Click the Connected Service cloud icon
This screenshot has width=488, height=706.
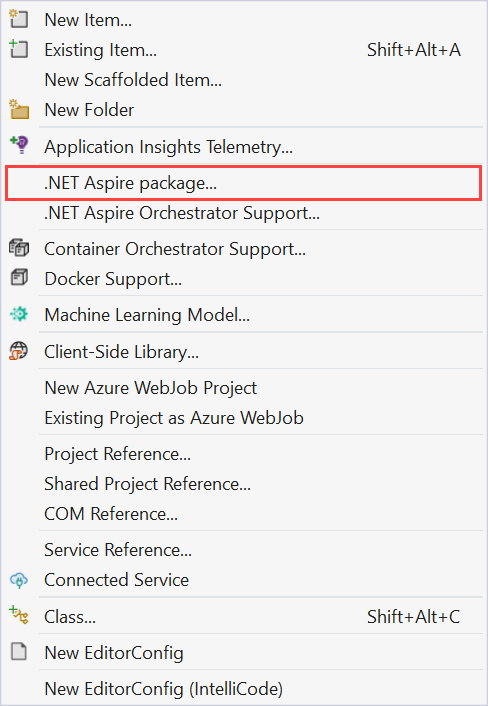pos(19,580)
